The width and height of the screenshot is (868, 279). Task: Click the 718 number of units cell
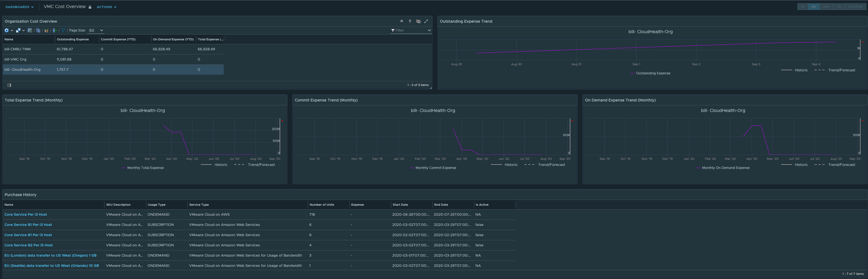point(312,215)
